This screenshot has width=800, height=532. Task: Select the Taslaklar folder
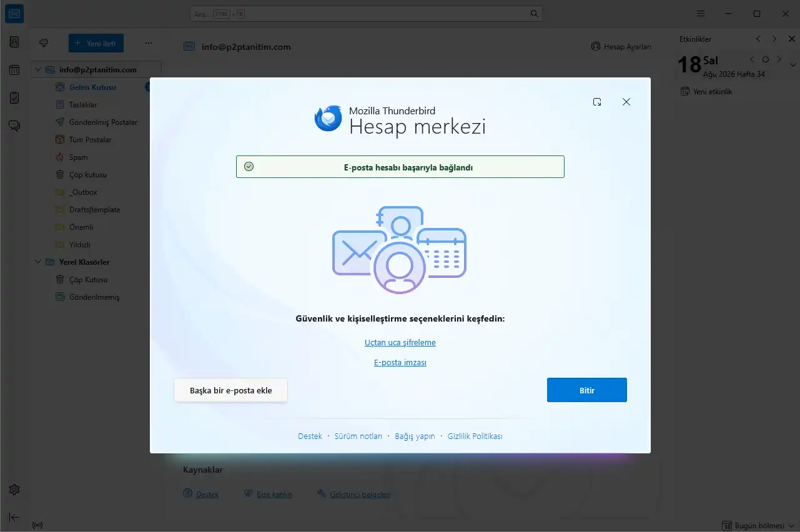[x=83, y=105]
